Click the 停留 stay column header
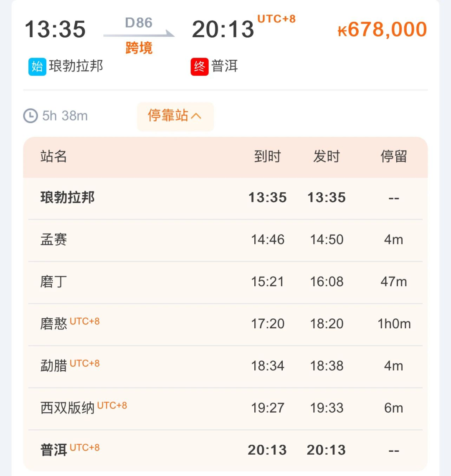Image resolution: width=451 pixels, height=476 pixels. [x=393, y=156]
